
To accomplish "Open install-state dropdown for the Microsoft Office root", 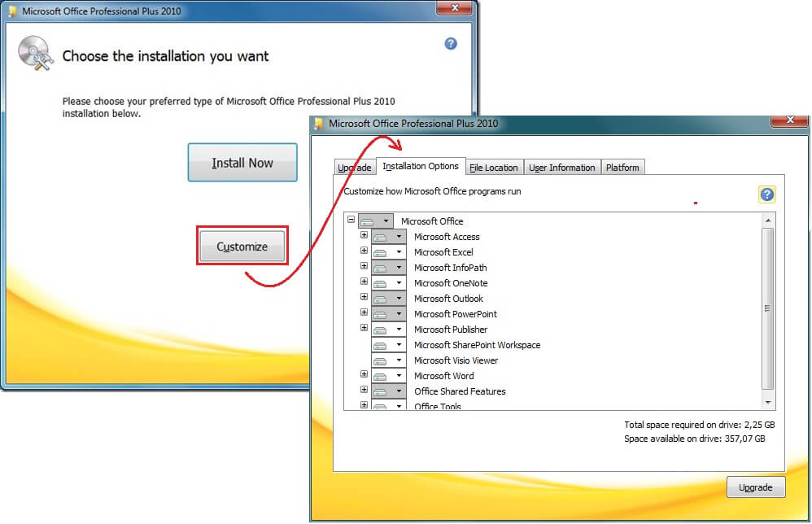I will coord(375,221).
